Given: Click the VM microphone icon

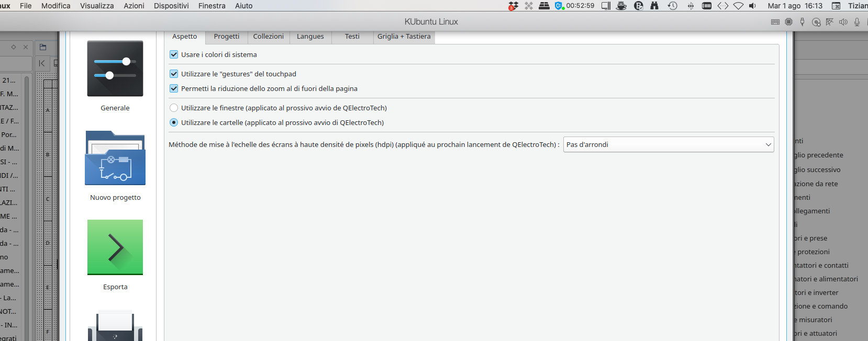Looking at the screenshot, I should 856,22.
